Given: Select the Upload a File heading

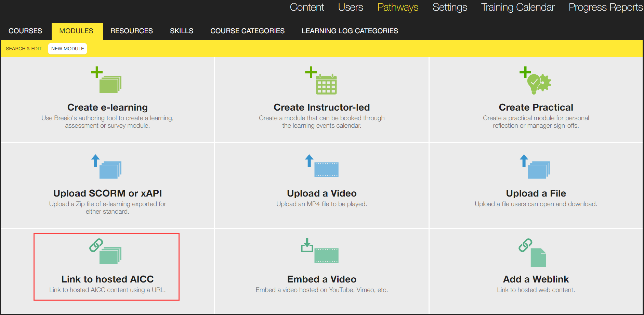Looking at the screenshot, I should pos(536,193).
